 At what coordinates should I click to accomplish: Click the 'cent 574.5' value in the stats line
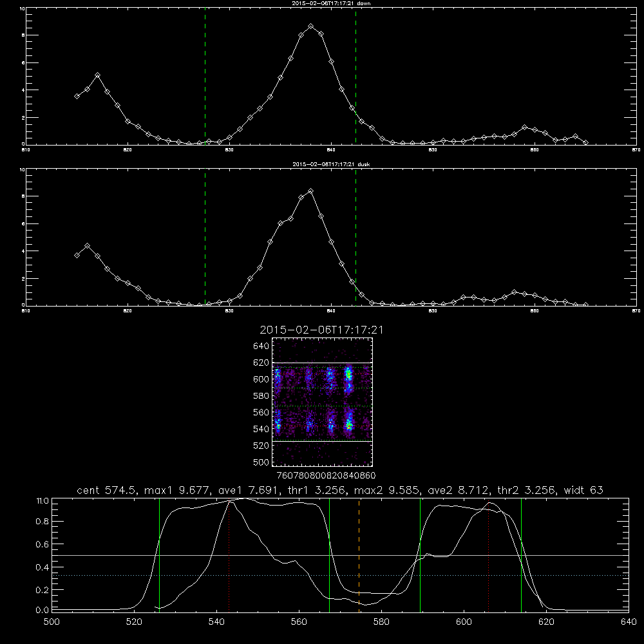[x=107, y=490]
